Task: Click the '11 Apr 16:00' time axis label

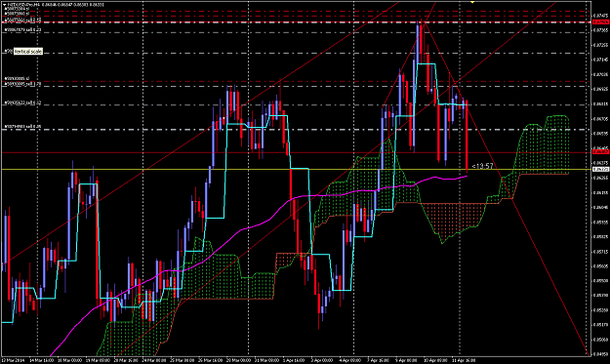Action: pos(464,360)
